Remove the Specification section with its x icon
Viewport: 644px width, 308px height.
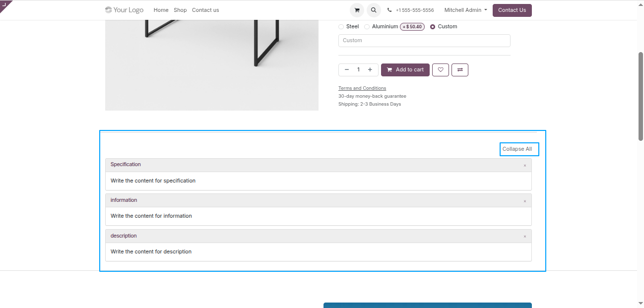pos(524,165)
